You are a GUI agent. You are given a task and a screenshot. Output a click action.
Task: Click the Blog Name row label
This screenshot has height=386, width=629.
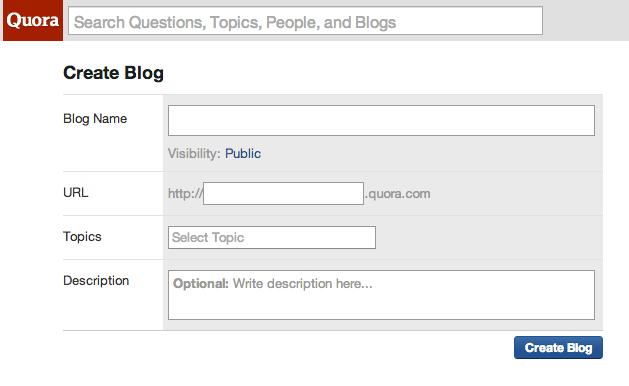[95, 119]
